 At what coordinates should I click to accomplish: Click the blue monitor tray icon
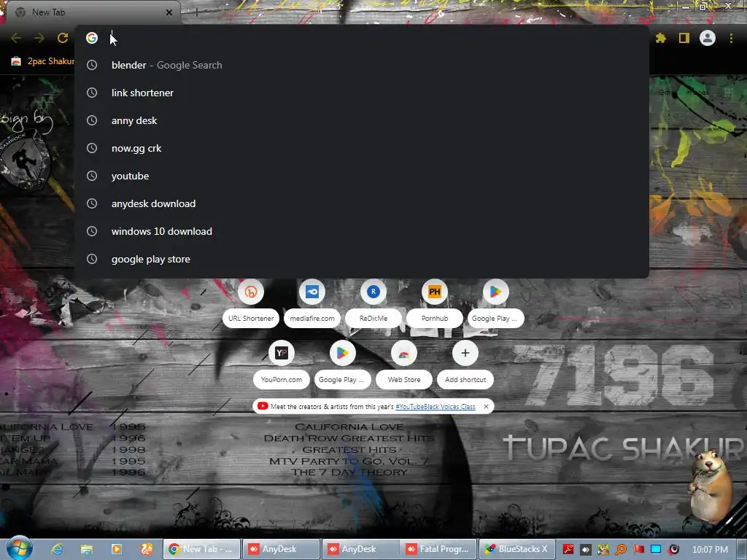(x=656, y=550)
